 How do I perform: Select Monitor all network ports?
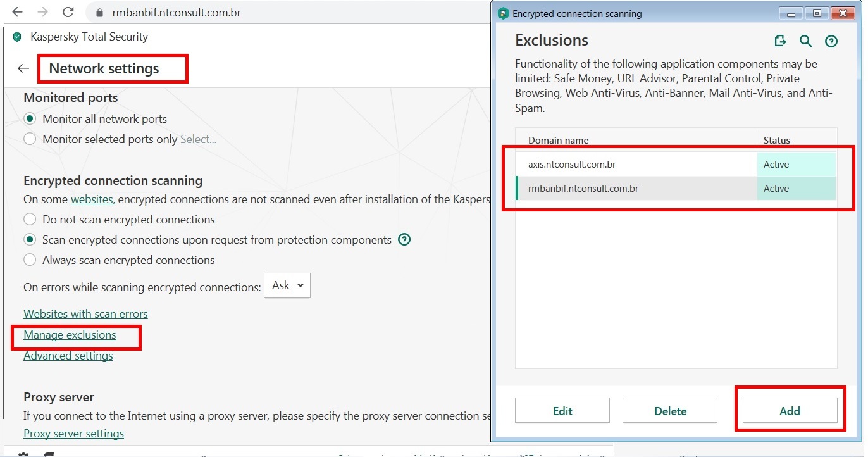point(30,119)
